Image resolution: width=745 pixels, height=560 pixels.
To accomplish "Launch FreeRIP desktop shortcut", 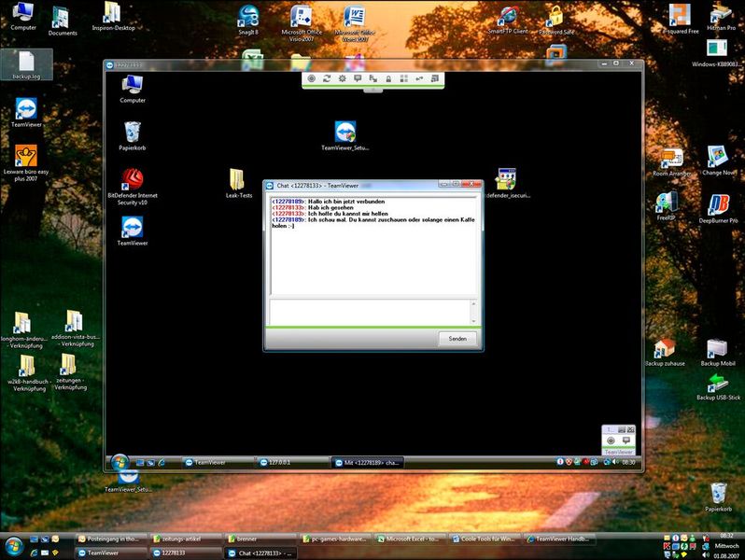I will click(x=667, y=206).
